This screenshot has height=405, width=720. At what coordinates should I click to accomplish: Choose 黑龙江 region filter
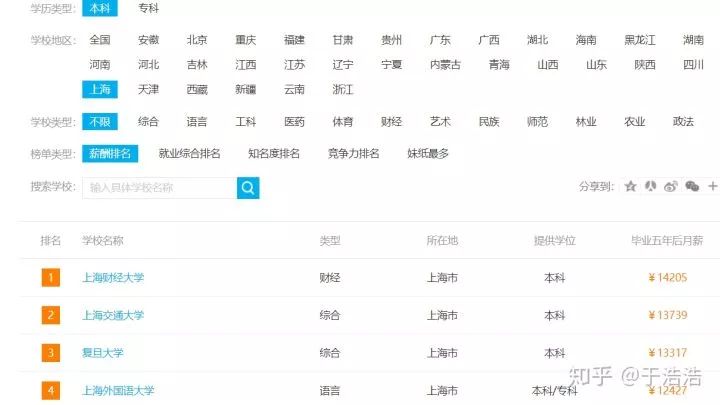[x=640, y=40]
